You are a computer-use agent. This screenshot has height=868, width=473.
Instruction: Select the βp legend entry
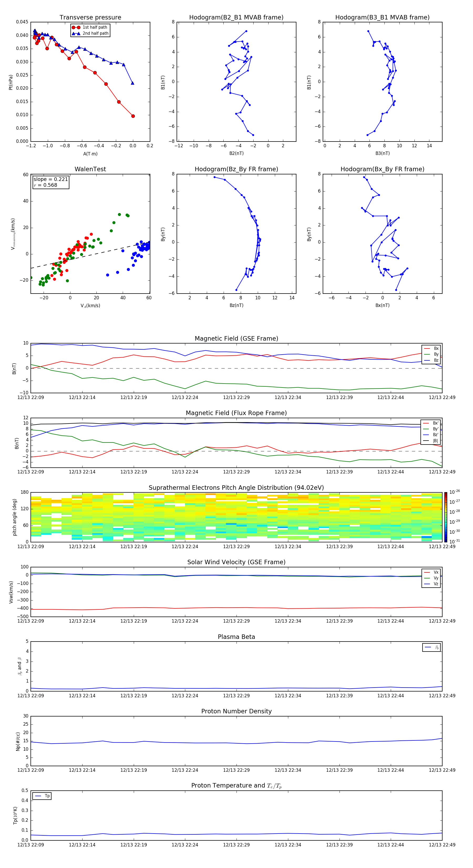click(431, 647)
